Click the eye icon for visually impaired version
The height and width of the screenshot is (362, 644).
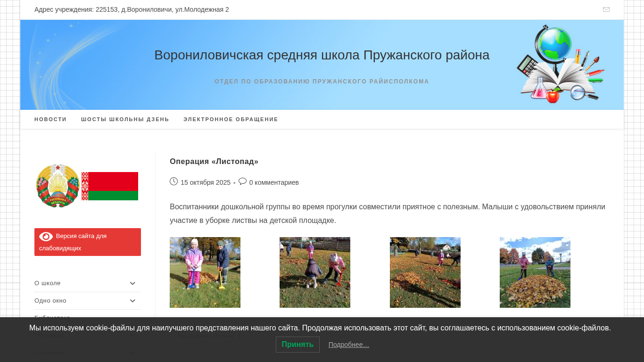[x=46, y=236]
